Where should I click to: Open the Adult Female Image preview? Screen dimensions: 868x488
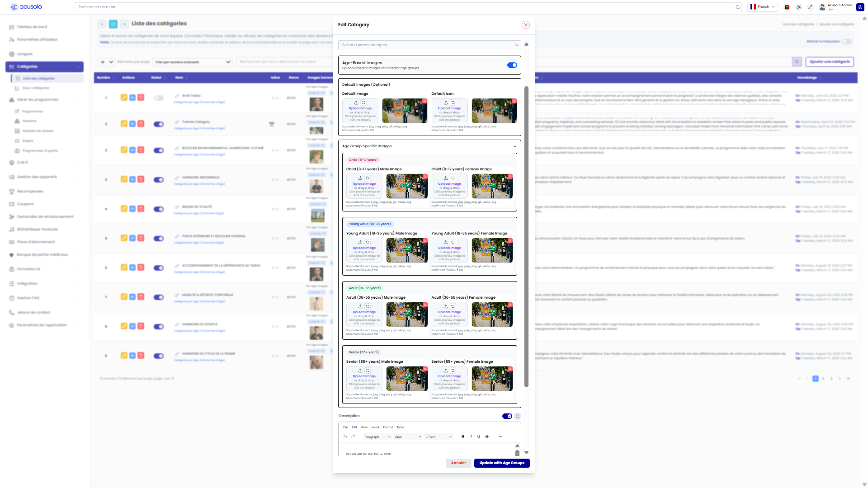point(492,314)
